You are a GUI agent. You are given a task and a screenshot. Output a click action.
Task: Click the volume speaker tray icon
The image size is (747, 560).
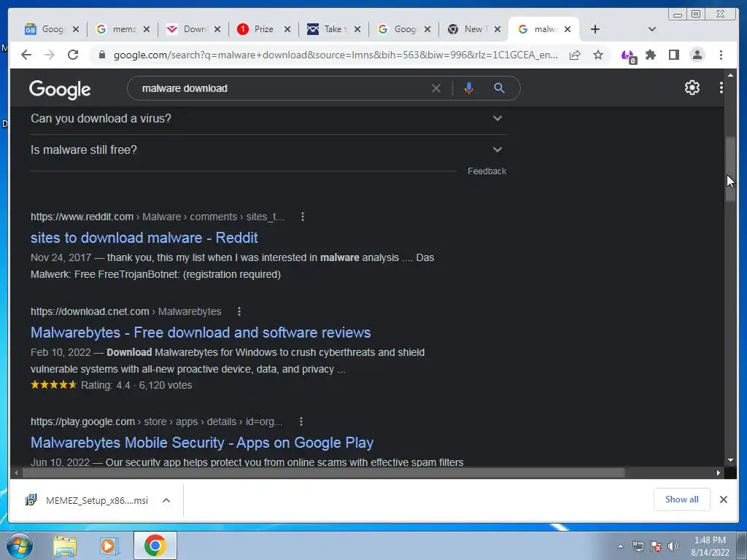673,546
